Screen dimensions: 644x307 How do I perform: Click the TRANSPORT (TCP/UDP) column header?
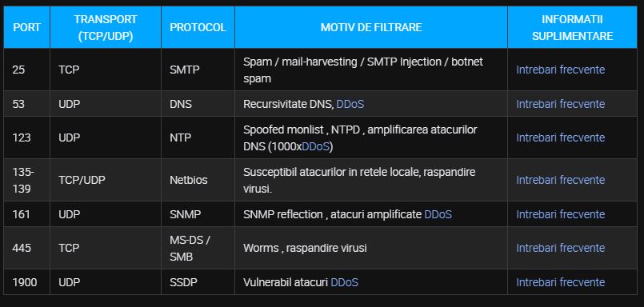(106, 27)
